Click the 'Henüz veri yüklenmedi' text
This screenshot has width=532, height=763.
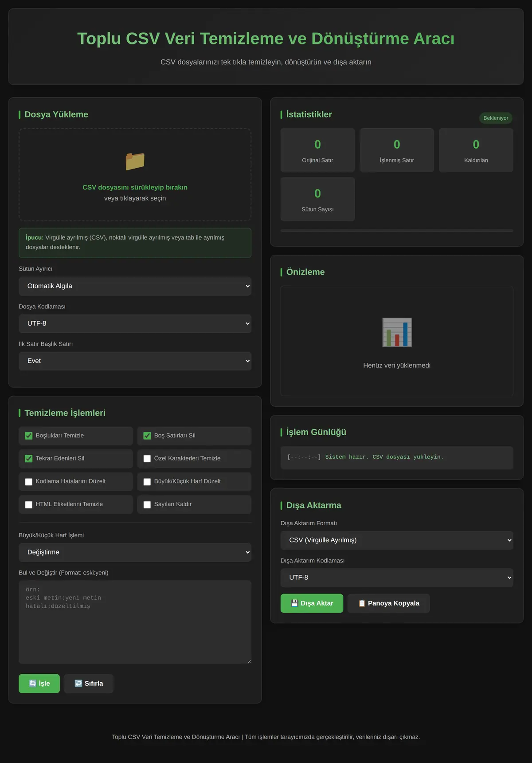[397, 366]
